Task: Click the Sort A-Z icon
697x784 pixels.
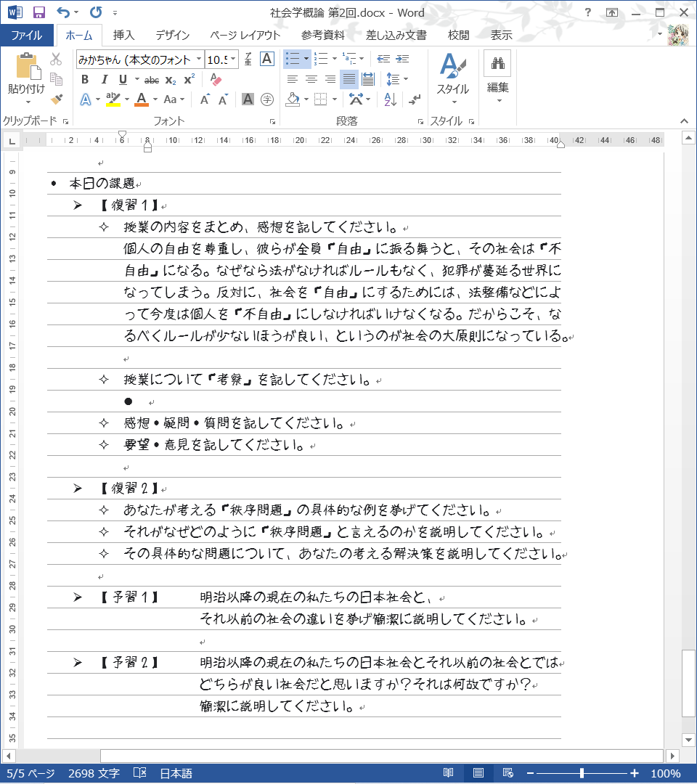Action: [x=390, y=99]
